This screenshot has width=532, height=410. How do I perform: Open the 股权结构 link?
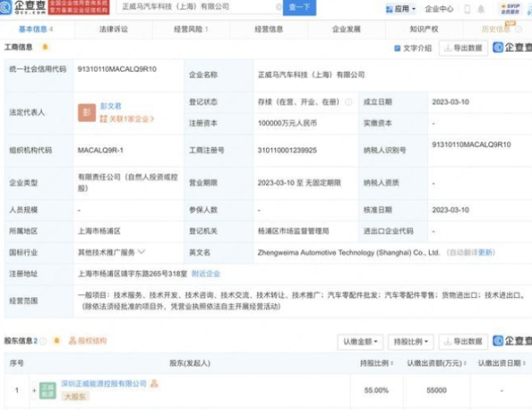87,341
